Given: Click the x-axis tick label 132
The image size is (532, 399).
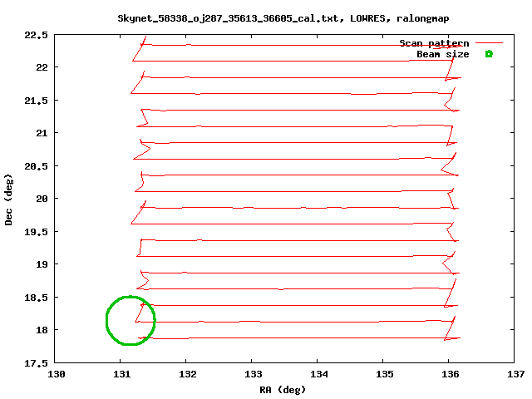Looking at the screenshot, I should coord(188,374).
